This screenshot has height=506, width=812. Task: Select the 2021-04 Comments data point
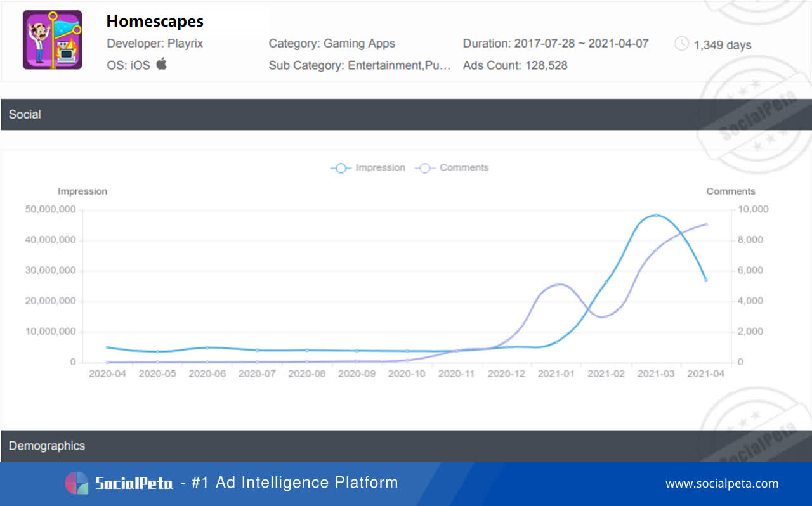pyautogui.click(x=706, y=224)
